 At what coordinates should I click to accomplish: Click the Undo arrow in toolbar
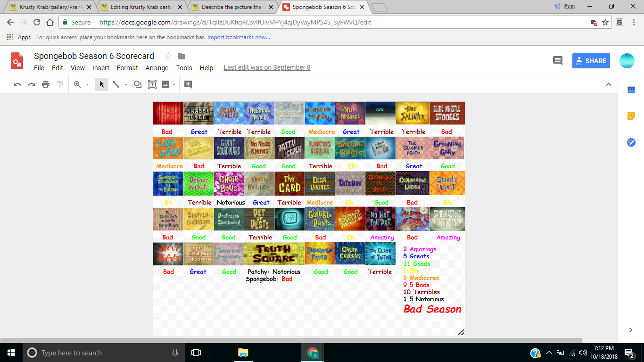[x=17, y=84]
